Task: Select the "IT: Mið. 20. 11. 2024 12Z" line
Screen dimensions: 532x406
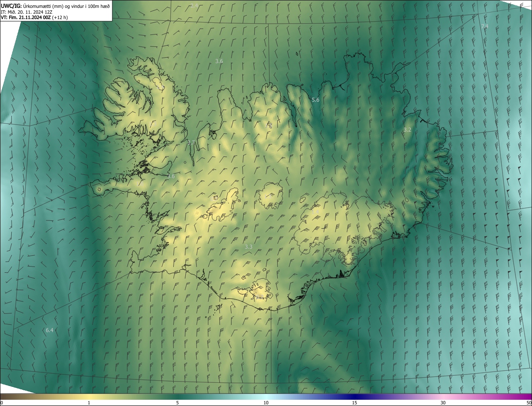Action: click(x=26, y=12)
